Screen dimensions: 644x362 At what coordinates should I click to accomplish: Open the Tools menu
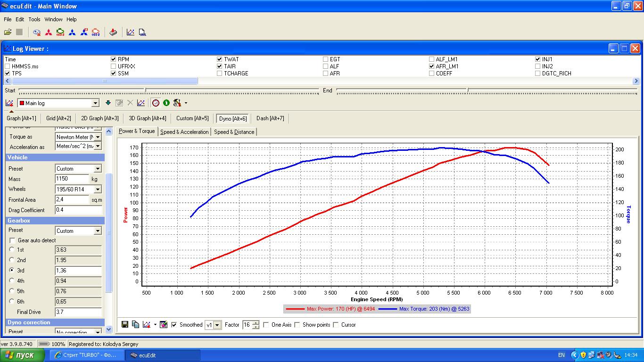point(34,19)
